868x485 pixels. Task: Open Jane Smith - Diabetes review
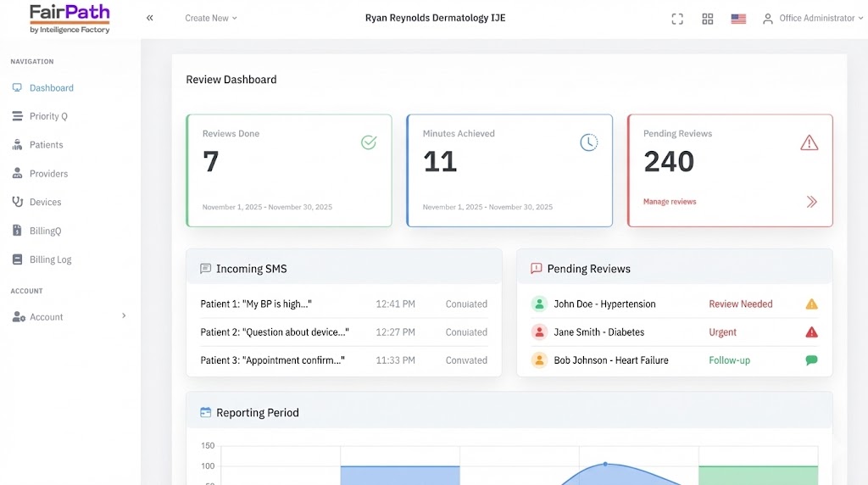(599, 332)
